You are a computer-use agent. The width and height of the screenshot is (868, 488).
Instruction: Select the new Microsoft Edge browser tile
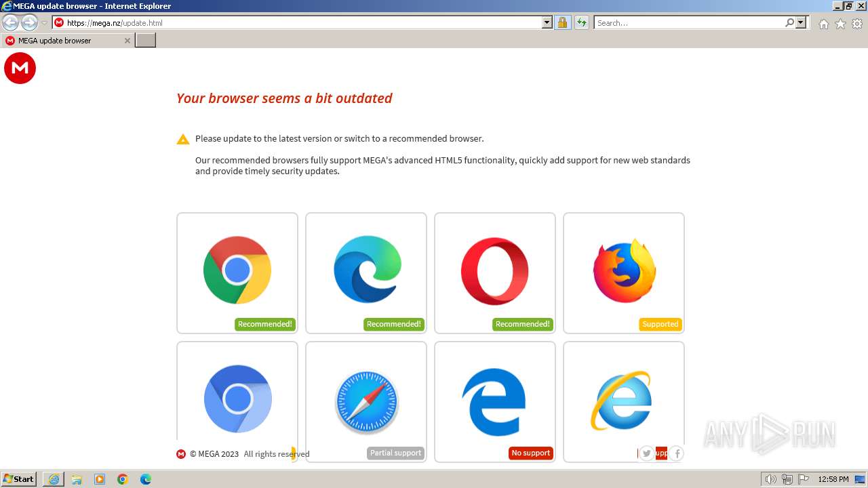pyautogui.click(x=366, y=273)
